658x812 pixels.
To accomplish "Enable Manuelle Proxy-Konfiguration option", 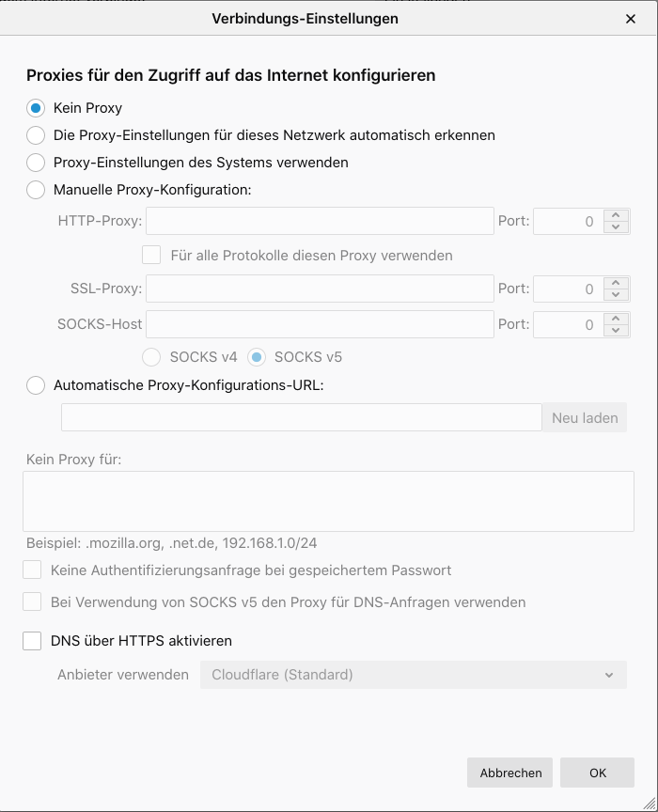I will click(36, 190).
